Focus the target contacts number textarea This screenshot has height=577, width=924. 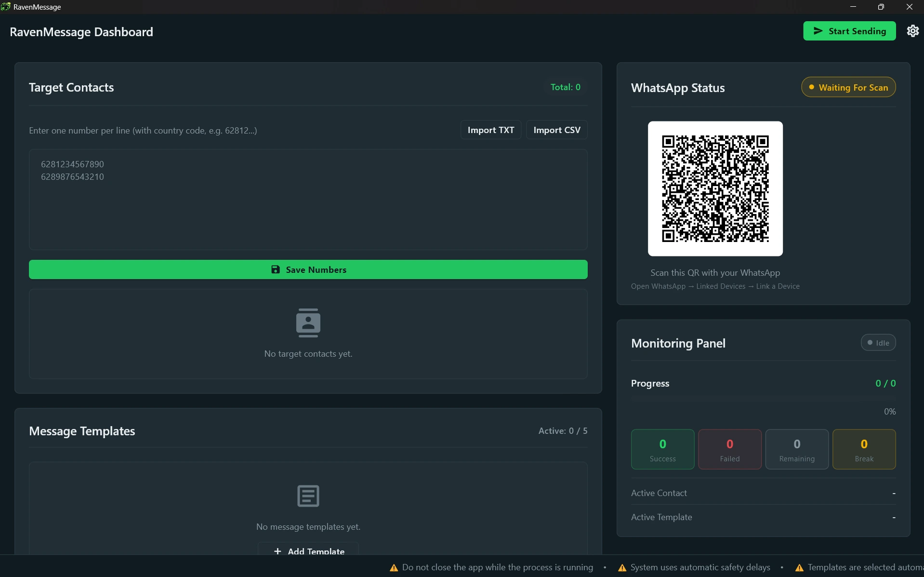(308, 200)
